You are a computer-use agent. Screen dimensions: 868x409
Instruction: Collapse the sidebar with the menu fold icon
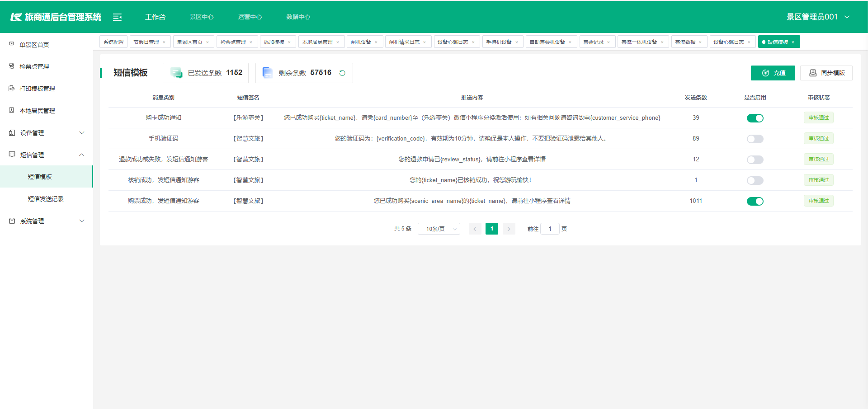click(x=117, y=17)
